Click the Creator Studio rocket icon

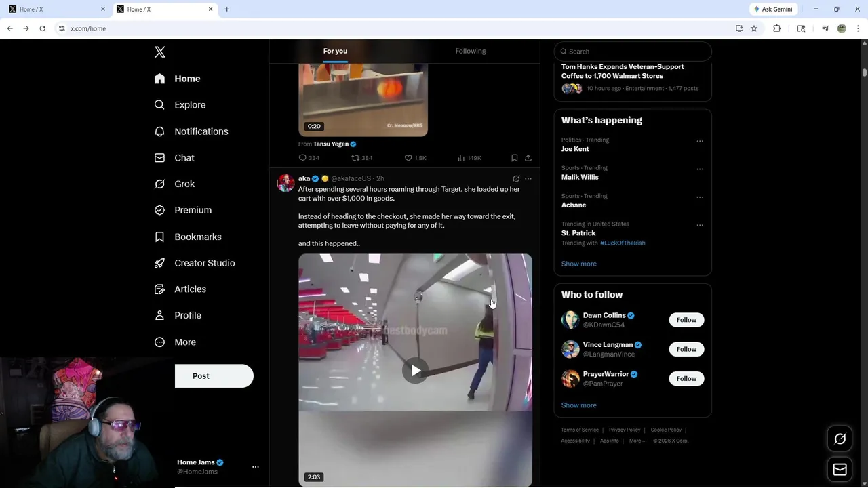pyautogui.click(x=159, y=263)
